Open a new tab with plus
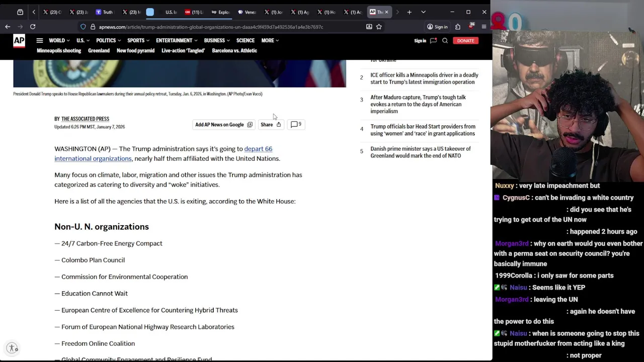The image size is (644, 362). pos(410,12)
